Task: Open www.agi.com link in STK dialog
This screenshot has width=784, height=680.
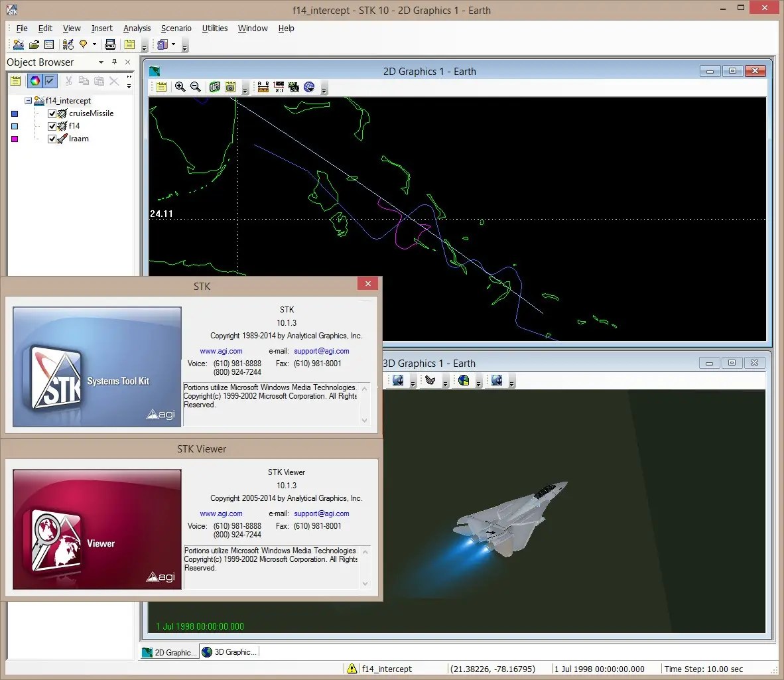Action: tap(221, 351)
